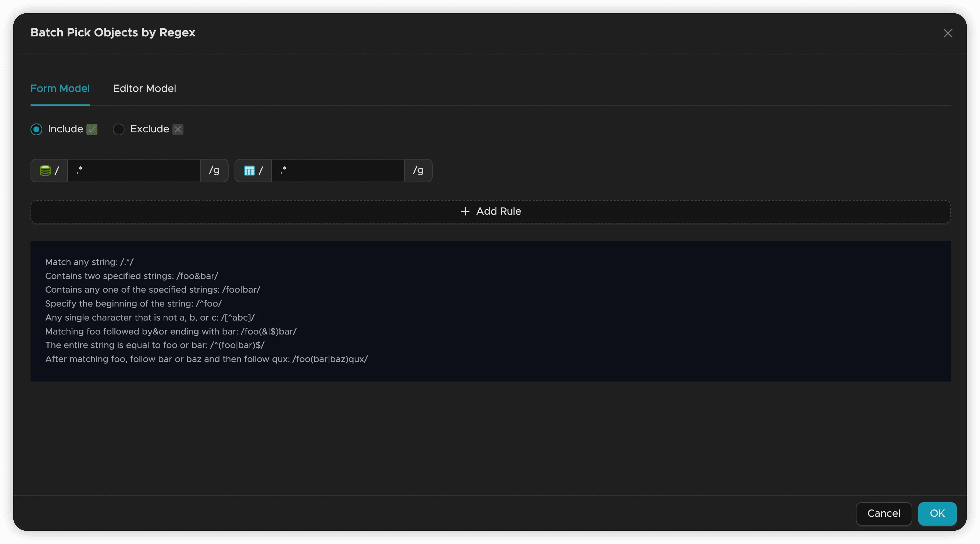Focus the table name regex field

(338, 171)
